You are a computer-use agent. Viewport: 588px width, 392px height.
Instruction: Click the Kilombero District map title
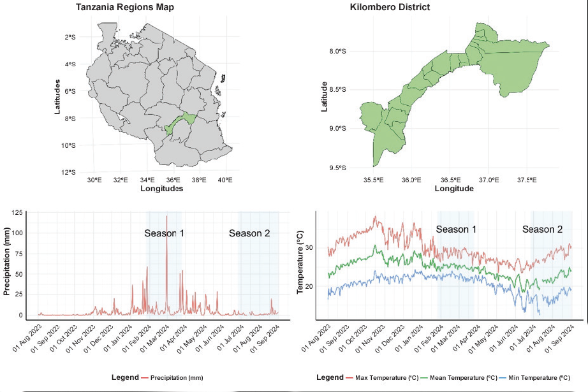tap(390, 8)
